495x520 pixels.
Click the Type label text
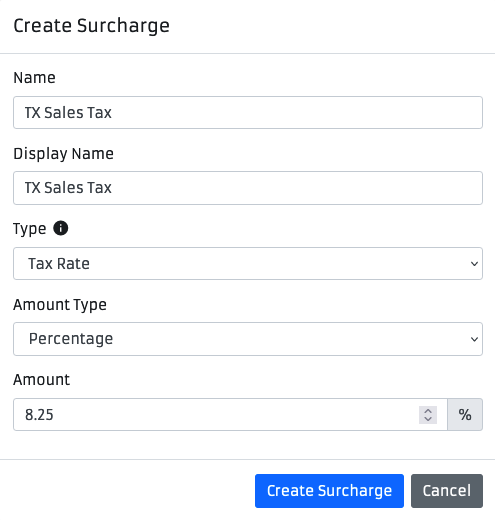[30, 229]
